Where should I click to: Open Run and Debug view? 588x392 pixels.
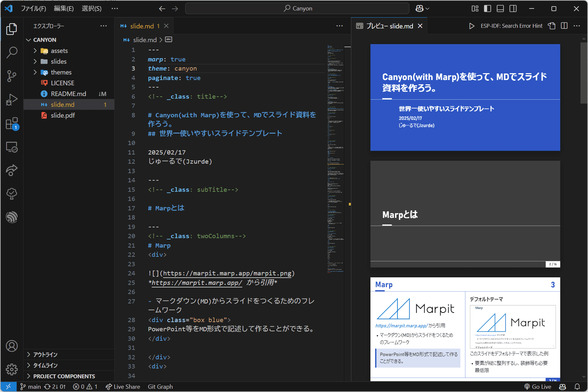click(12, 100)
